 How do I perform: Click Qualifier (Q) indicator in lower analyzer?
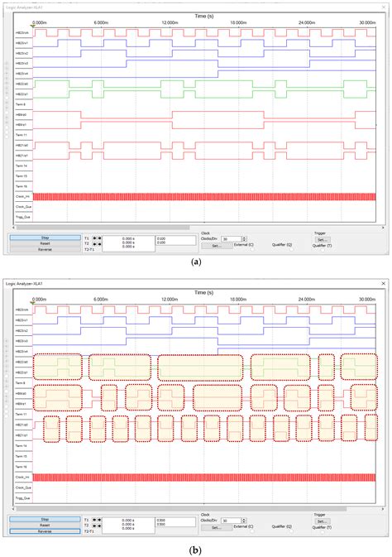(x=291, y=531)
